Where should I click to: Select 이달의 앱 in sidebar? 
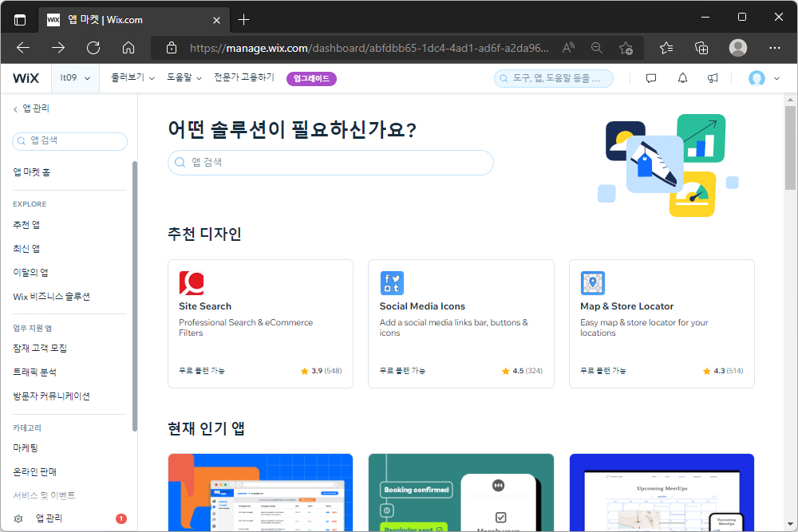pos(30,273)
